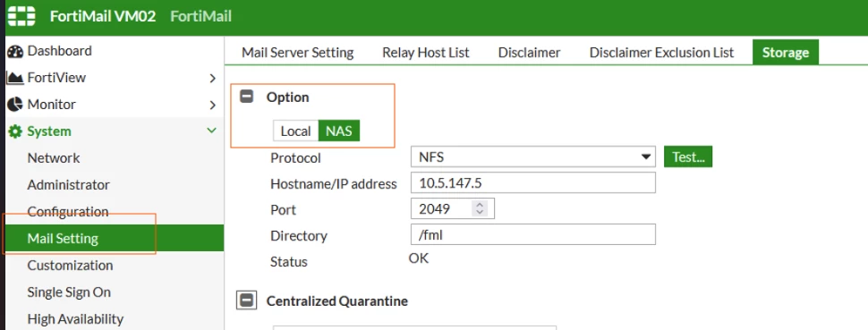Open the Customization menu item
The width and height of the screenshot is (868, 330).
coord(71,266)
